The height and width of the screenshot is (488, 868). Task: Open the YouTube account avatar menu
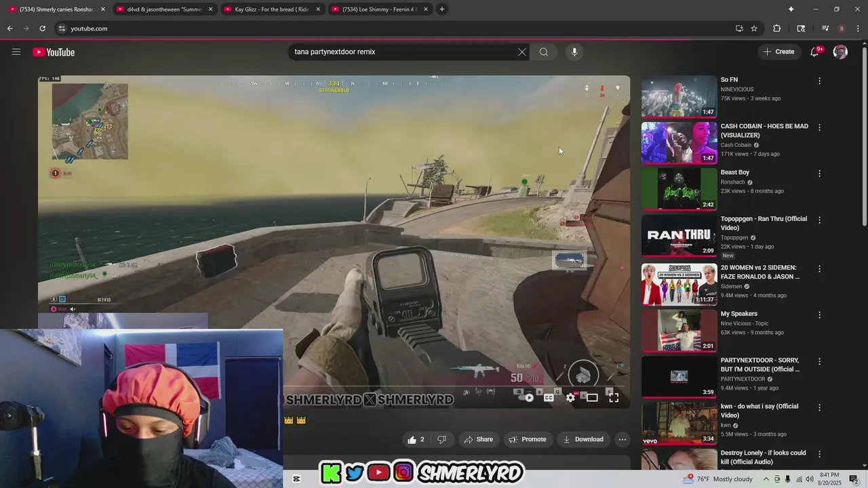click(x=840, y=52)
